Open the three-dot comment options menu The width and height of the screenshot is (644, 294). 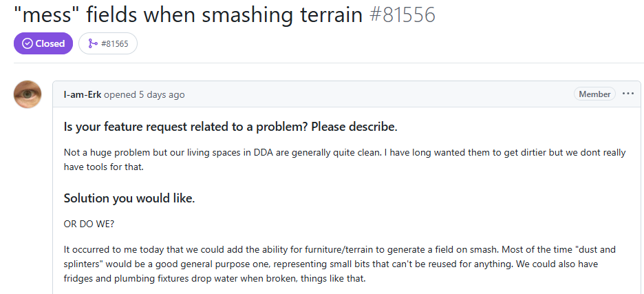point(627,94)
